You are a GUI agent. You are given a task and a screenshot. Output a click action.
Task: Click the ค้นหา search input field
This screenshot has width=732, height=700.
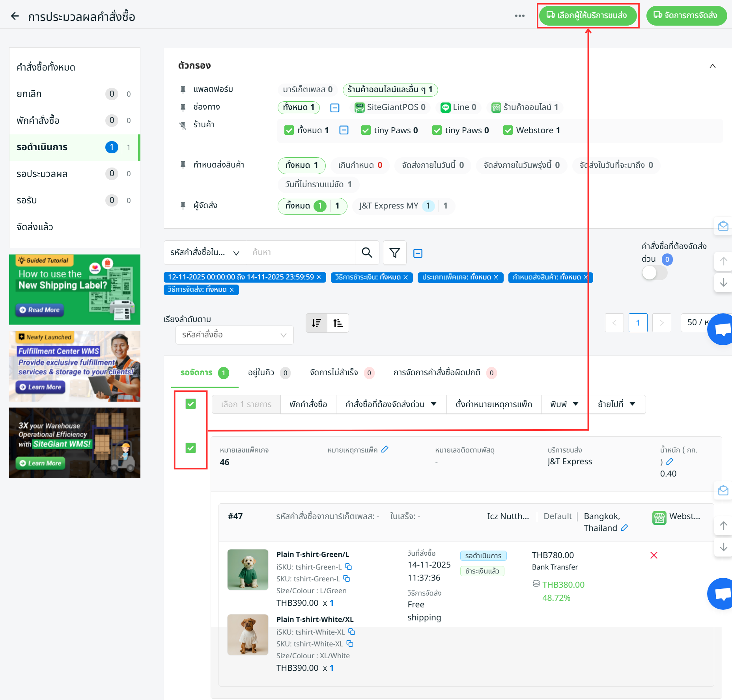tap(300, 253)
